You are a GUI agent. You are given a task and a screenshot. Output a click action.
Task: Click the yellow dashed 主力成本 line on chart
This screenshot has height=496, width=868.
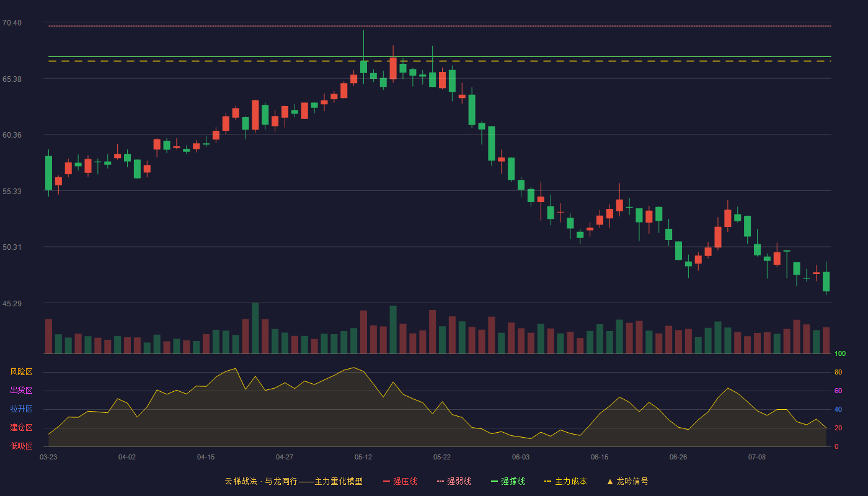440,61
